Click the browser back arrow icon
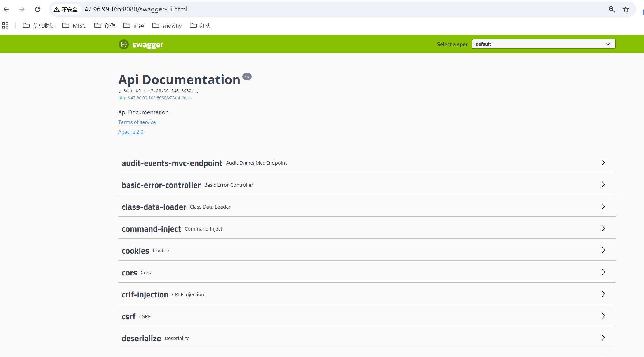 coord(6,9)
